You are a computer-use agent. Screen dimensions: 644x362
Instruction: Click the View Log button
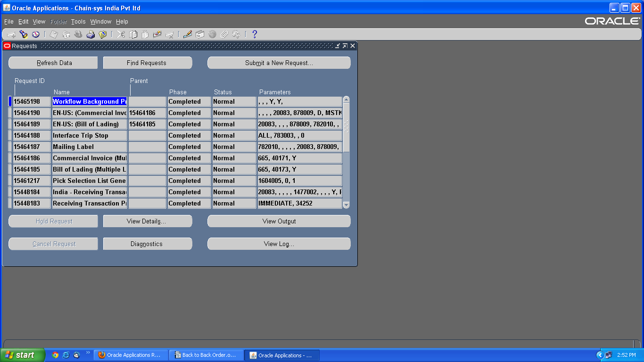tap(279, 244)
